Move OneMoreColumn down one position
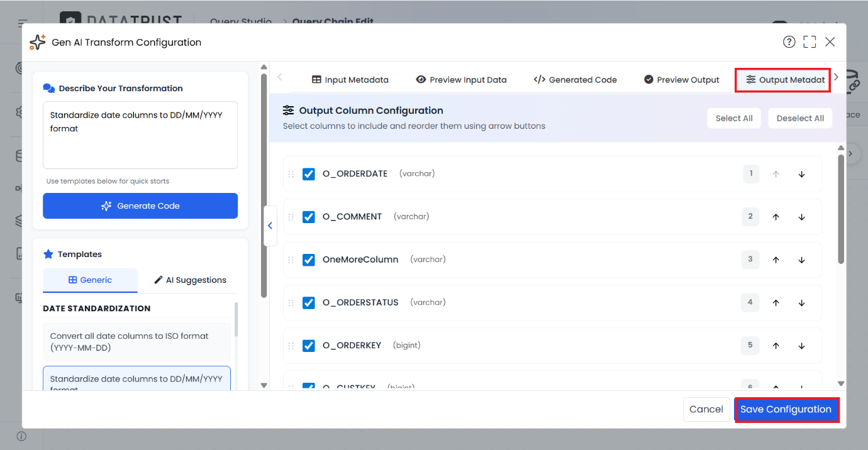Viewport: 868px width, 450px height. [802, 260]
